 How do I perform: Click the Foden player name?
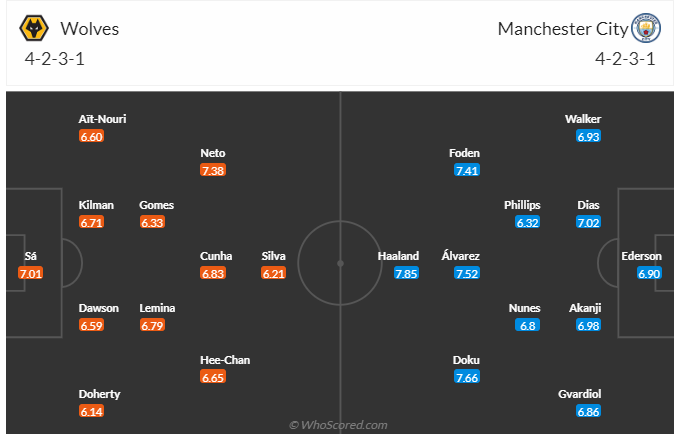click(464, 153)
